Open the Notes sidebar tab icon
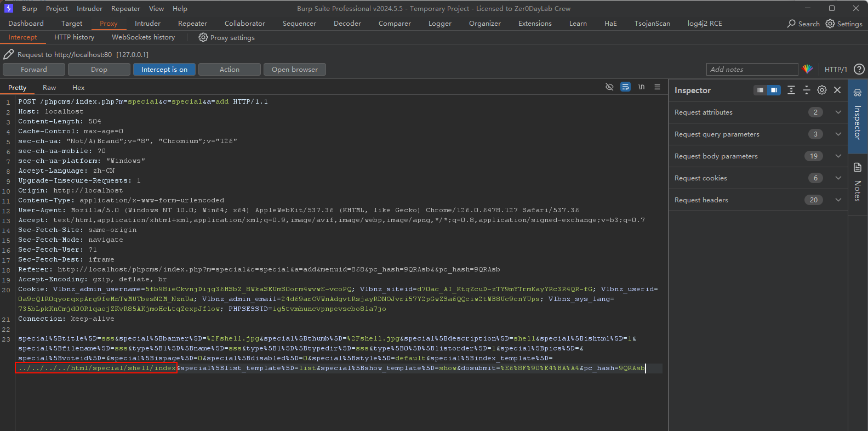The image size is (868, 431). 858,167
